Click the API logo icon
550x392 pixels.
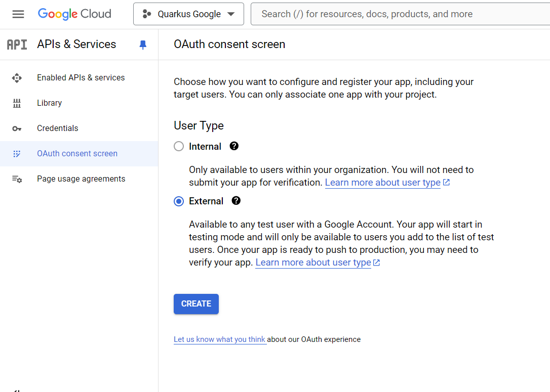coord(17,45)
